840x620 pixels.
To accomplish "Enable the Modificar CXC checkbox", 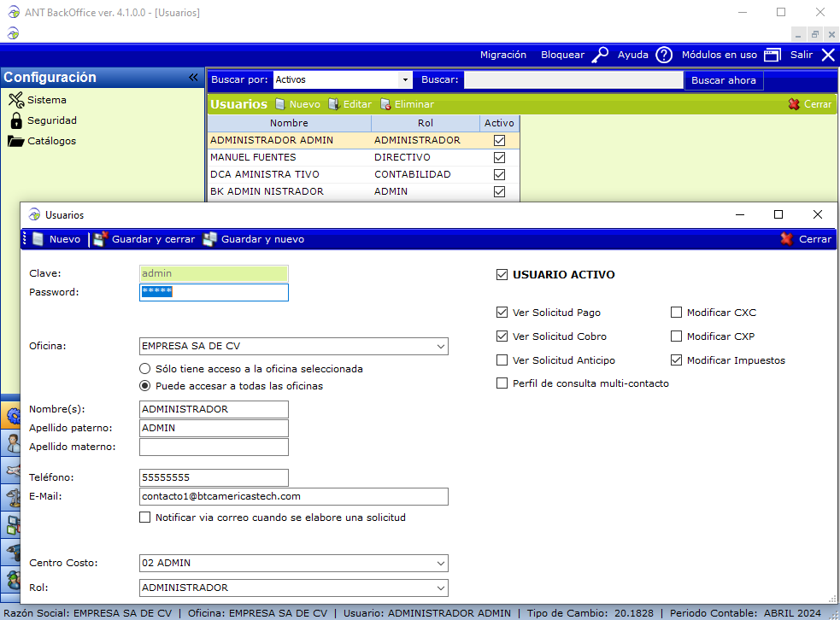I will (x=677, y=313).
